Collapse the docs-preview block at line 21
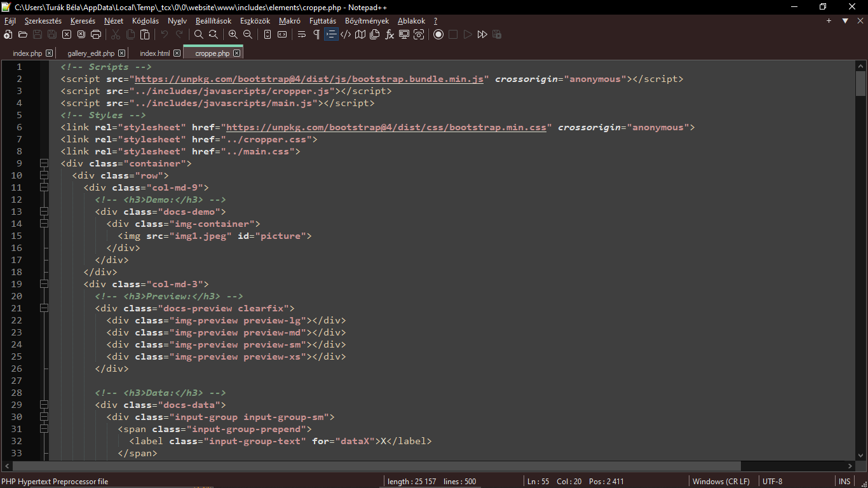Viewport: 868px width, 488px height. click(44, 308)
